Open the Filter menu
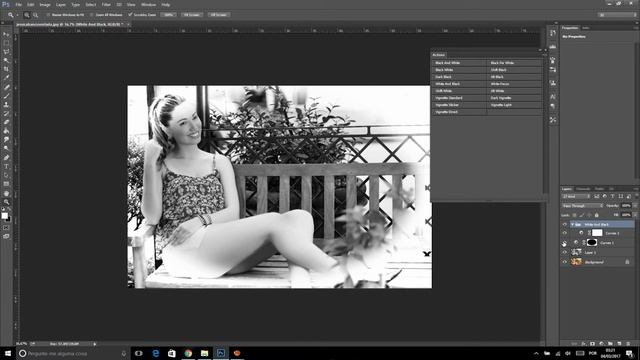Image resolution: width=640 pixels, height=360 pixels. [x=106, y=4]
